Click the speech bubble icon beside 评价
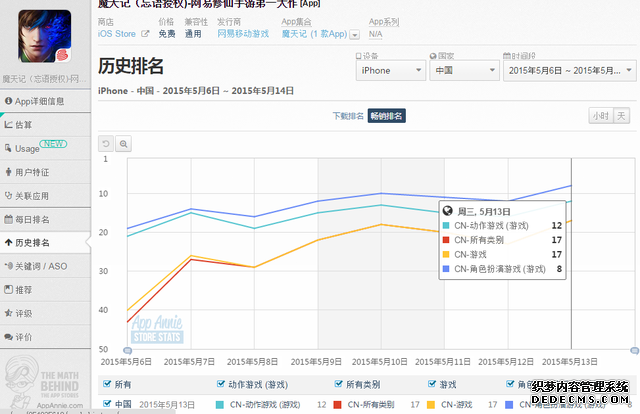Screen dimensions: 640x414 pos(9,337)
